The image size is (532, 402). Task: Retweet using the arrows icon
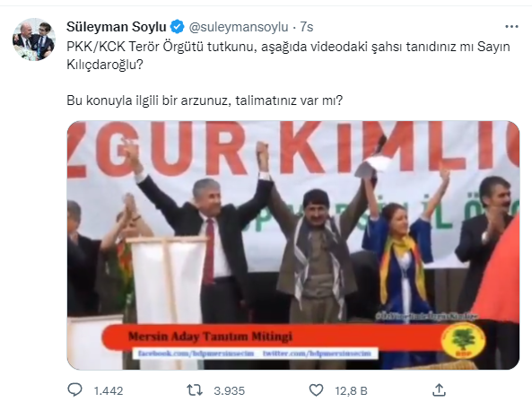coord(195,390)
